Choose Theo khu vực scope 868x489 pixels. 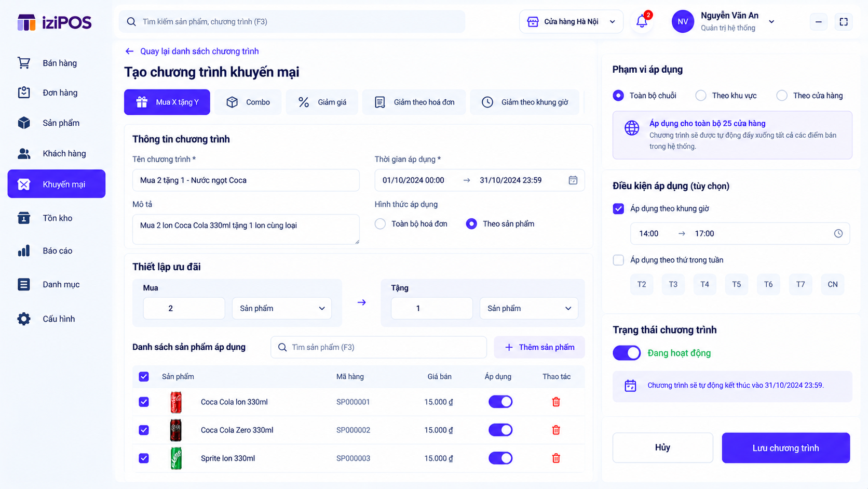click(701, 96)
